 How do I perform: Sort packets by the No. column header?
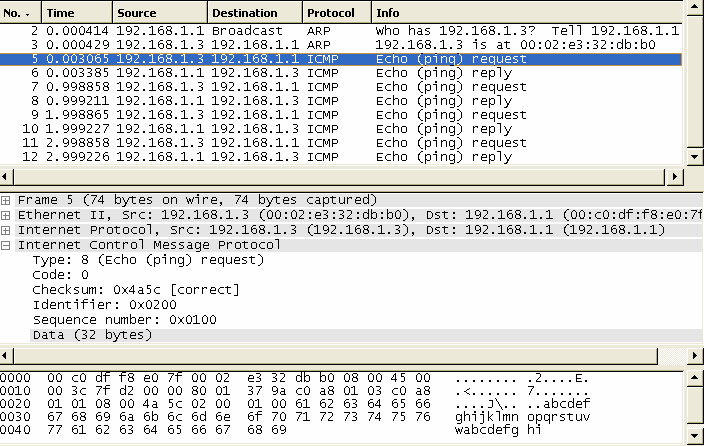coord(20,13)
